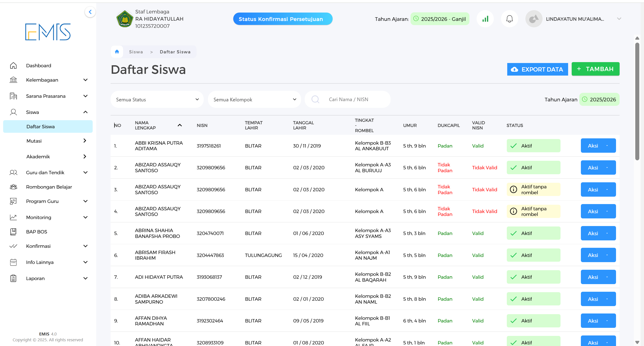This screenshot has width=644, height=346.
Task: Click the home breadcrumb icon
Action: click(117, 52)
